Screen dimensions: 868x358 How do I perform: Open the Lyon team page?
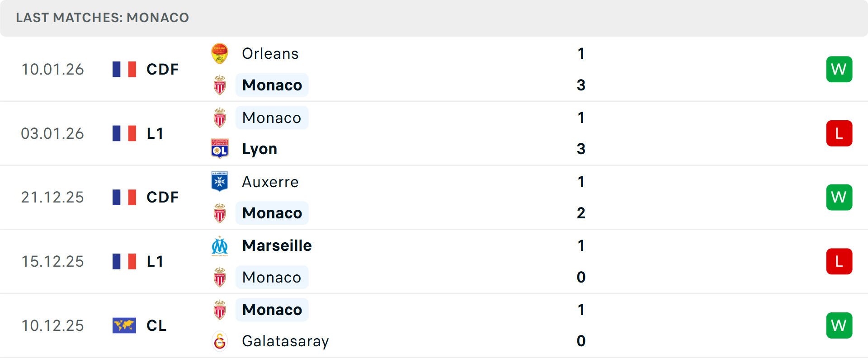pos(259,149)
